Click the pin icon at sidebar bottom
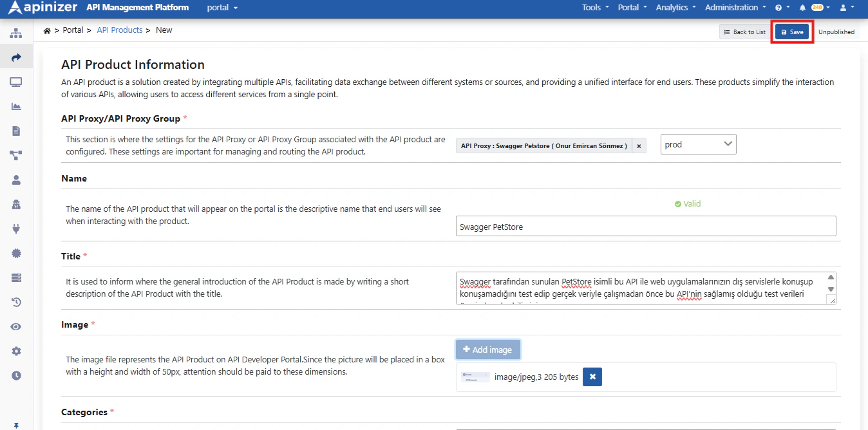 pyautogui.click(x=16, y=425)
